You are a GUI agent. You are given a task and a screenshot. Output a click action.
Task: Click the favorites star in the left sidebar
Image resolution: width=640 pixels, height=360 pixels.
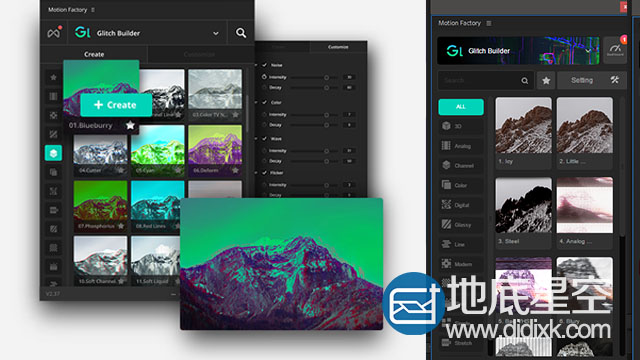tap(53, 77)
